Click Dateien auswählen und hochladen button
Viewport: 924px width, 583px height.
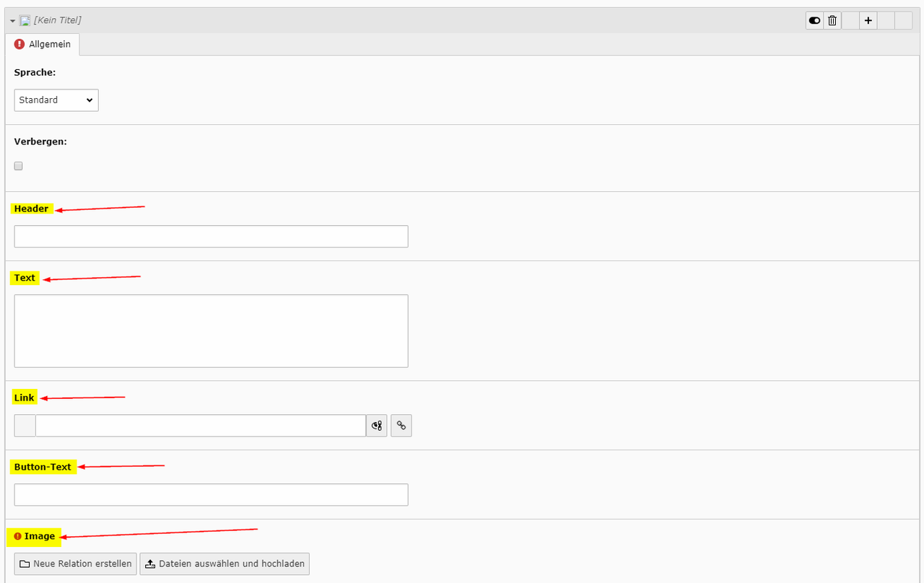[x=225, y=564]
